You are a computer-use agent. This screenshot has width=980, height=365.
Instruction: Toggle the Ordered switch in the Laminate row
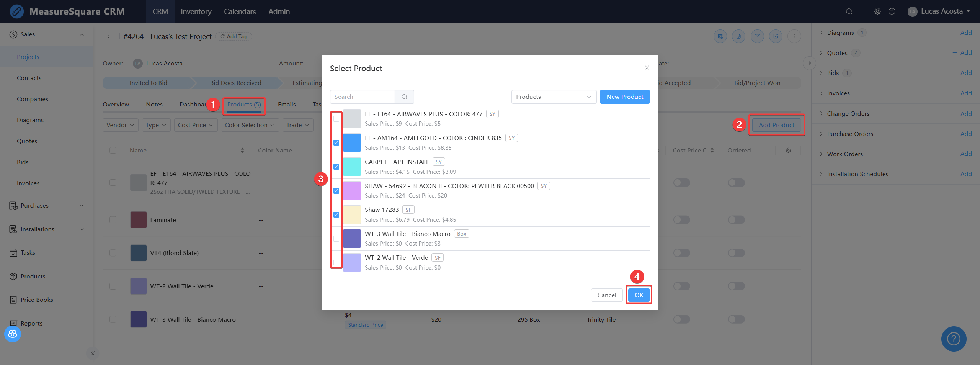[737, 220]
